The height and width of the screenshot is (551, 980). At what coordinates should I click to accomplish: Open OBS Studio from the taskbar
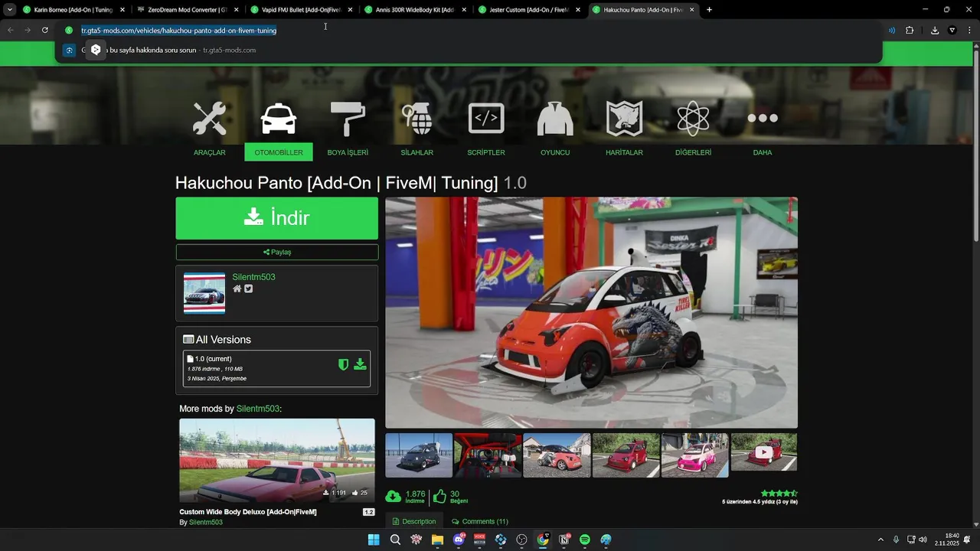pyautogui.click(x=521, y=540)
